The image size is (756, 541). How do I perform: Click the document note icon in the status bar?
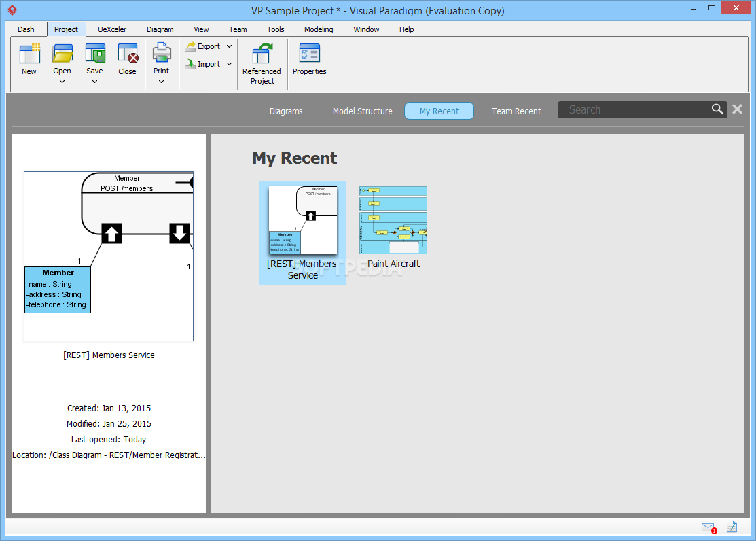(x=732, y=527)
